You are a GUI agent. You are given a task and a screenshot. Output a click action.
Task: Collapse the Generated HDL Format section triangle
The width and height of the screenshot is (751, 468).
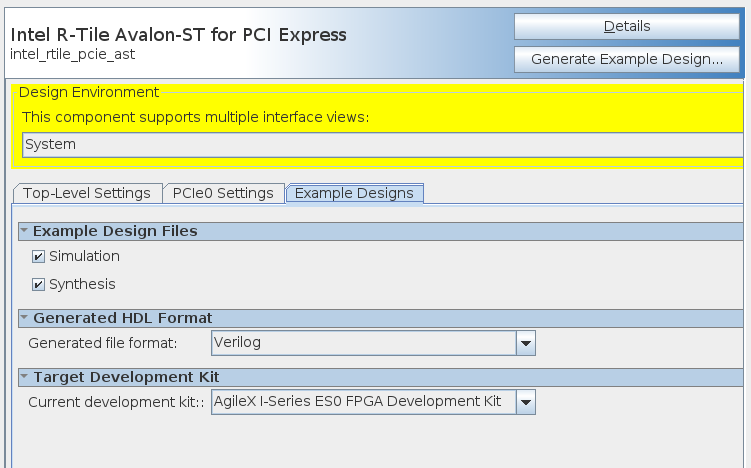point(24,318)
